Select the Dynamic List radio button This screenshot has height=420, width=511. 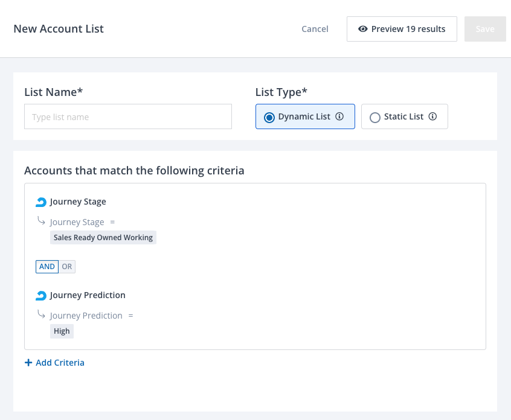tap(269, 117)
